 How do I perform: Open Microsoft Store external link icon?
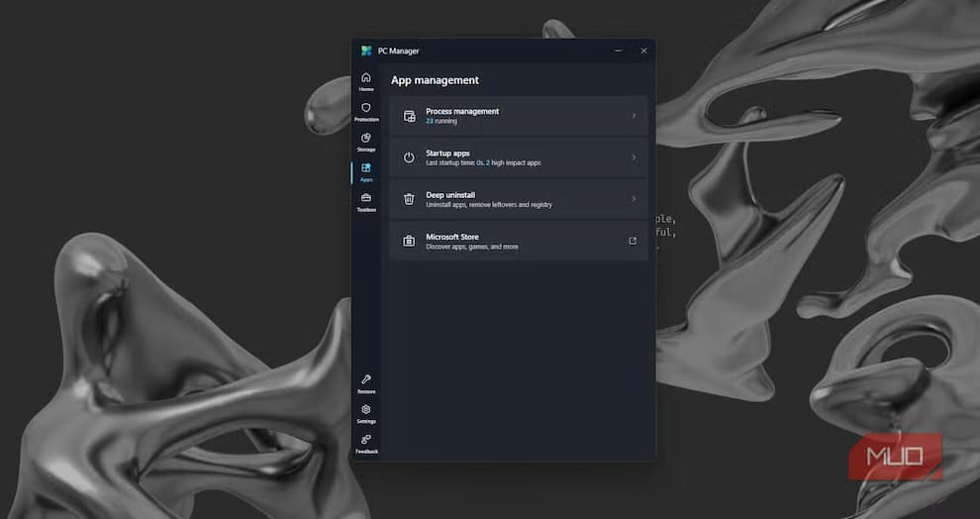click(x=633, y=241)
